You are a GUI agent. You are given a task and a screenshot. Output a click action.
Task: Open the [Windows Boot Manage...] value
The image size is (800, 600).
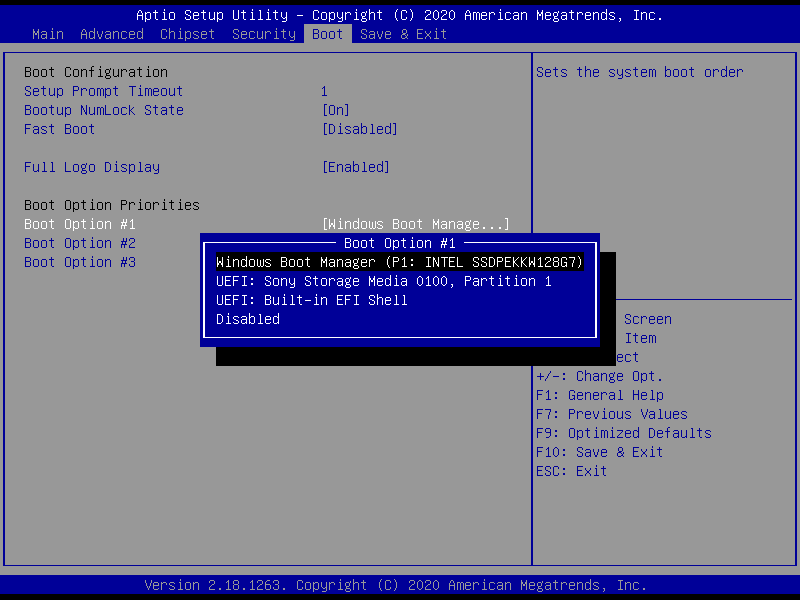pyautogui.click(x=415, y=224)
